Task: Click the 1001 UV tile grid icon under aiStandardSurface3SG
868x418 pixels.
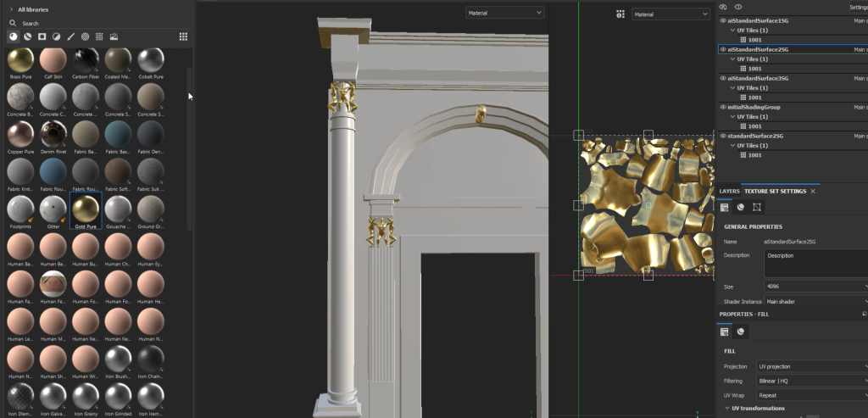Action: pos(743,98)
